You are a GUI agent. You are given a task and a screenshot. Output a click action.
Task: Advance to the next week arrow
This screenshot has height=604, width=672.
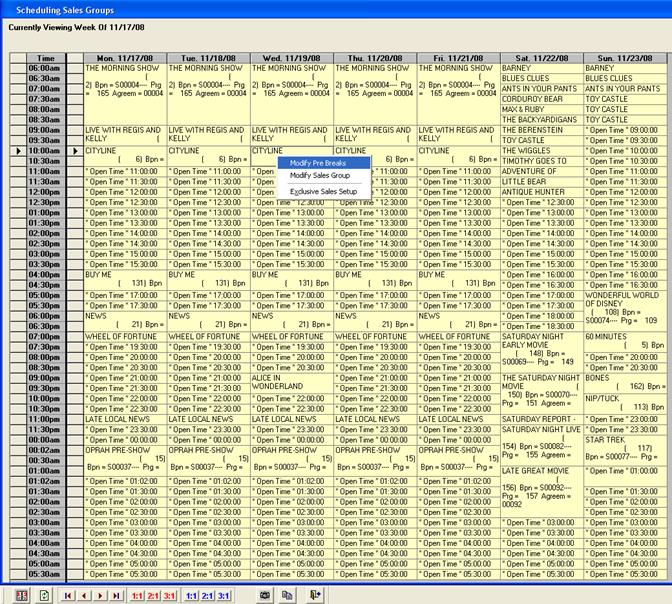point(100,595)
